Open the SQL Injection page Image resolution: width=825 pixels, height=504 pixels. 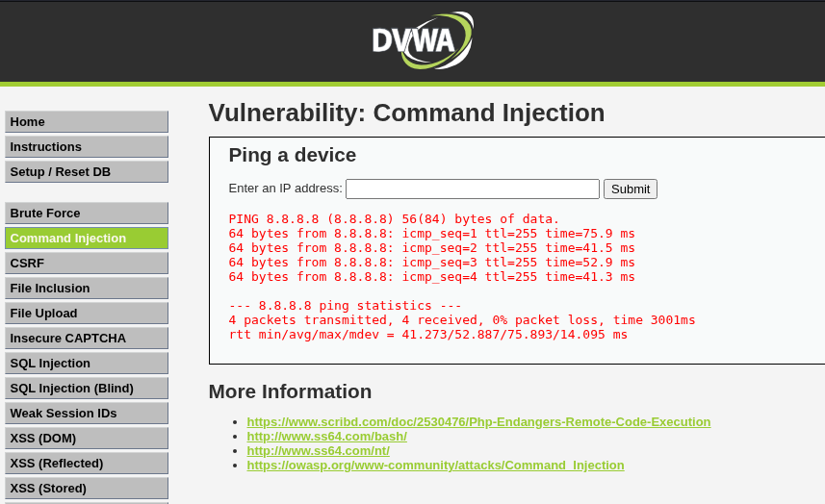[x=87, y=364]
